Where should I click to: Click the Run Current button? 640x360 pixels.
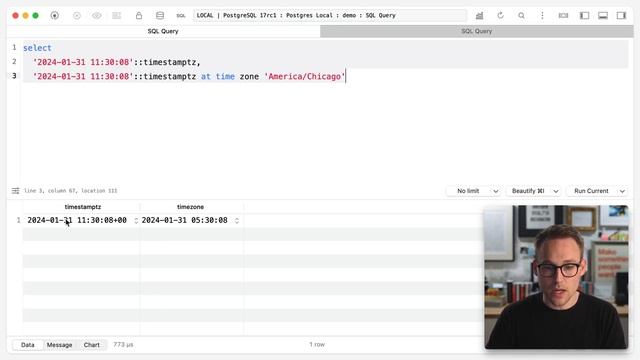591,191
